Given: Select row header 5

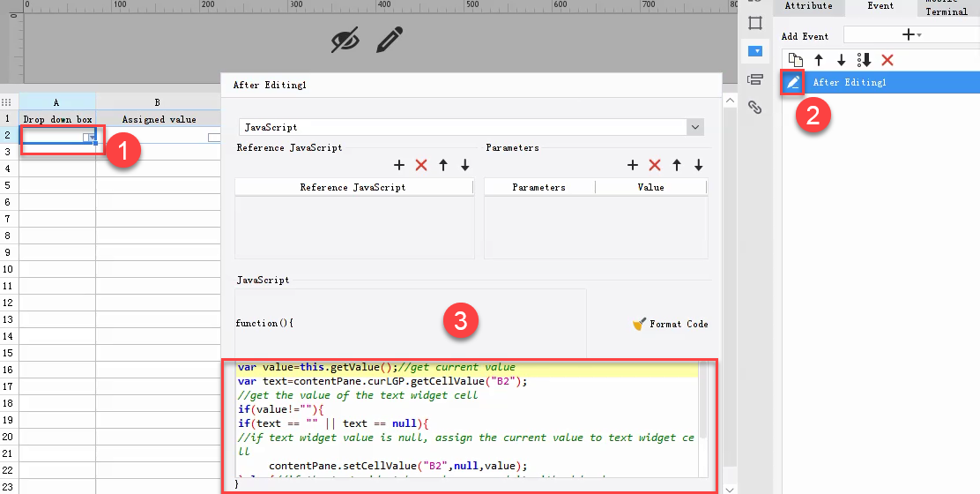Looking at the screenshot, I should (x=8, y=185).
